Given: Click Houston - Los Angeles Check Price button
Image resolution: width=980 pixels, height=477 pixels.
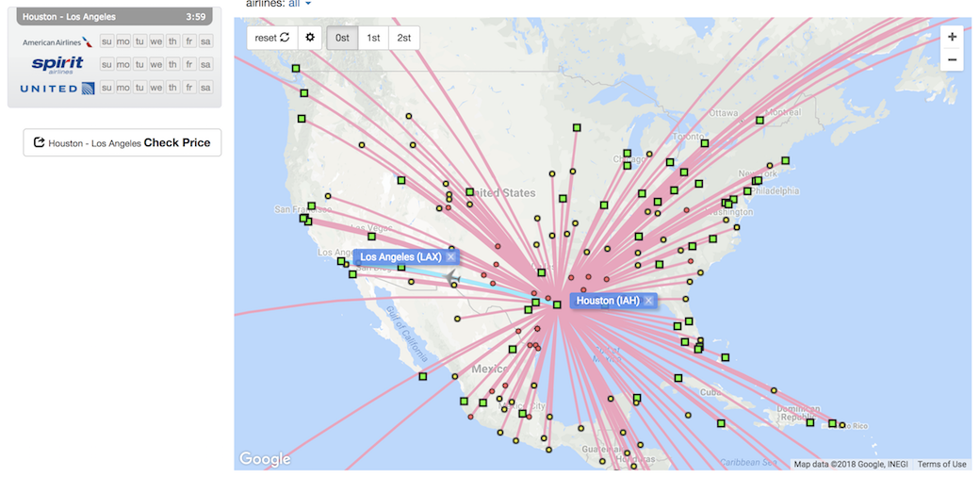Looking at the screenshot, I should click(x=122, y=142).
